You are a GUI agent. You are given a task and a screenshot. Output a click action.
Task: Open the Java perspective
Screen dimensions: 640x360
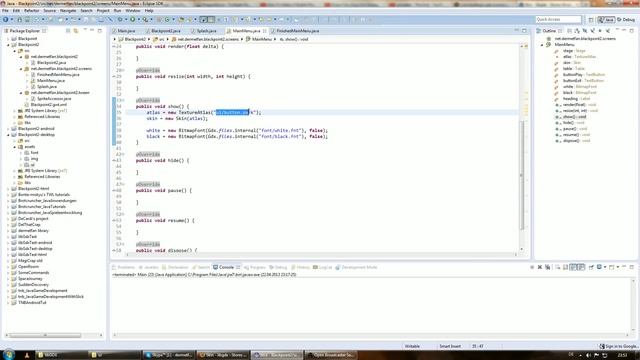click(x=606, y=20)
